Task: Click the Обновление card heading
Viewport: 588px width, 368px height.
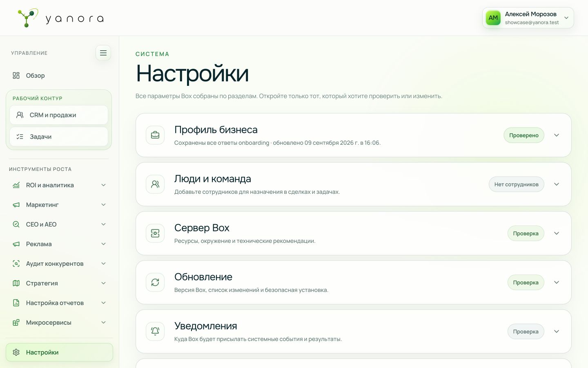Action: point(203,277)
